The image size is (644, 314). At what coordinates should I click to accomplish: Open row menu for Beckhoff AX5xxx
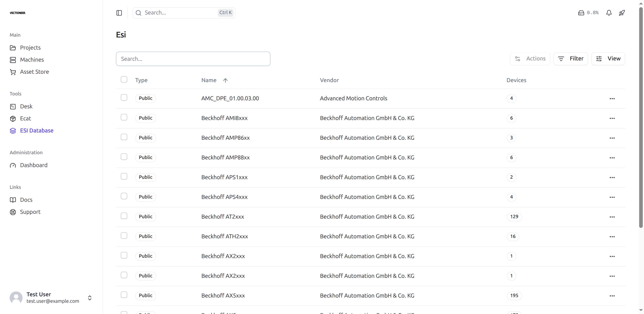pos(612,296)
